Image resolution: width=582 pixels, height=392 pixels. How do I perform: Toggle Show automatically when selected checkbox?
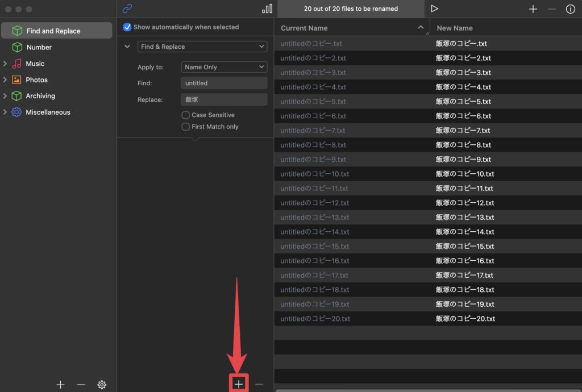click(x=127, y=27)
